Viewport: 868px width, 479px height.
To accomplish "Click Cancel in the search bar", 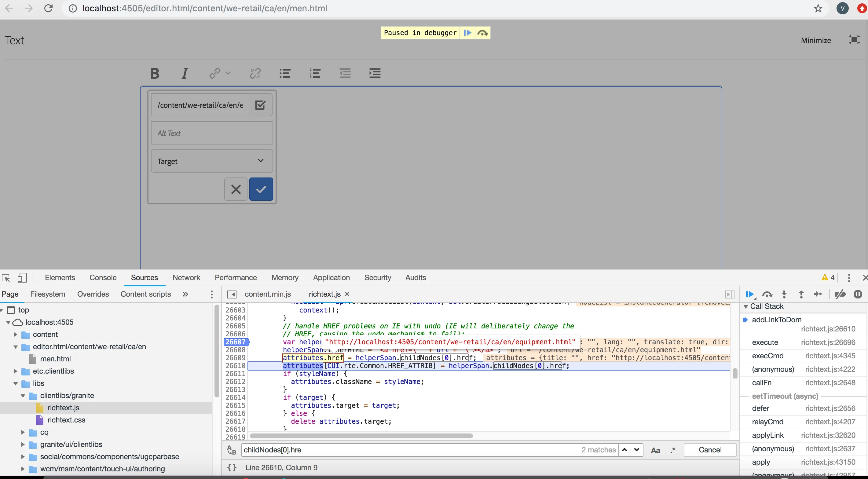I will click(x=710, y=450).
